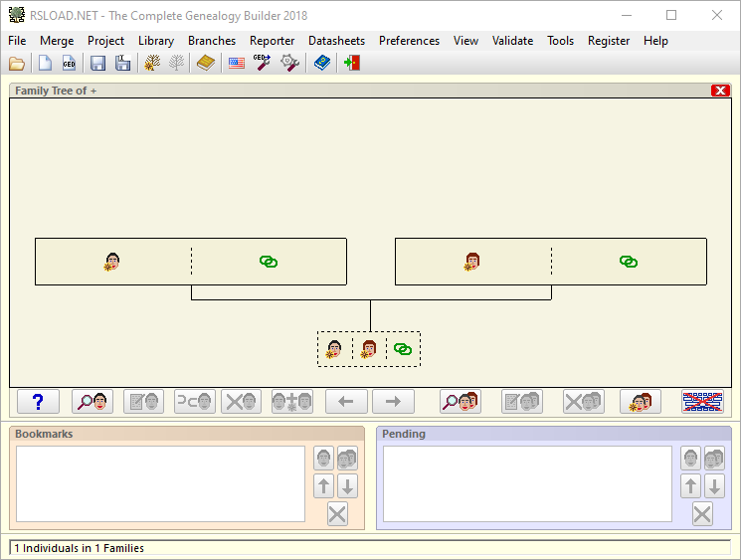Add mother in the right parent box
The image size is (741, 560).
(472, 262)
